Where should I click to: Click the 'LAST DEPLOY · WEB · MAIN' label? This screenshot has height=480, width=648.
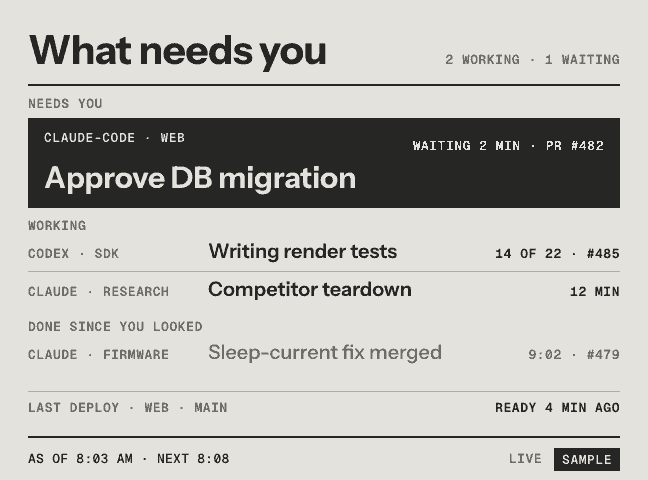(128, 408)
